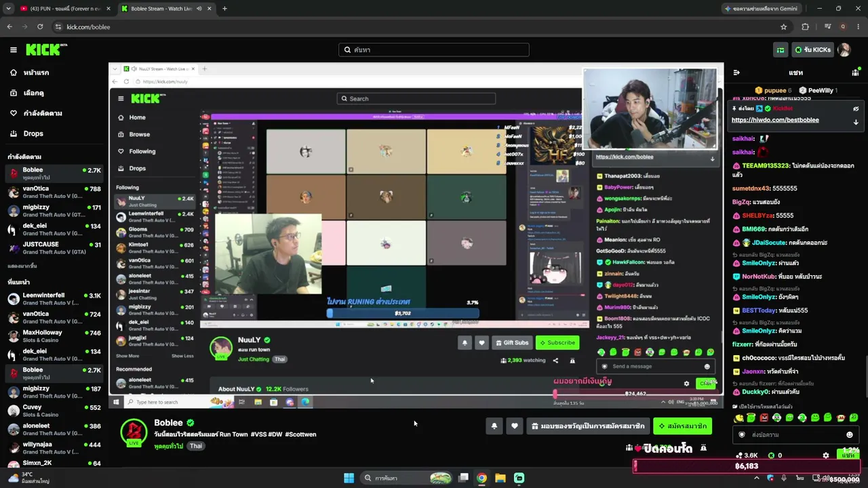Open กำลังติดตาม in the sidebar navigation

[x=43, y=113]
